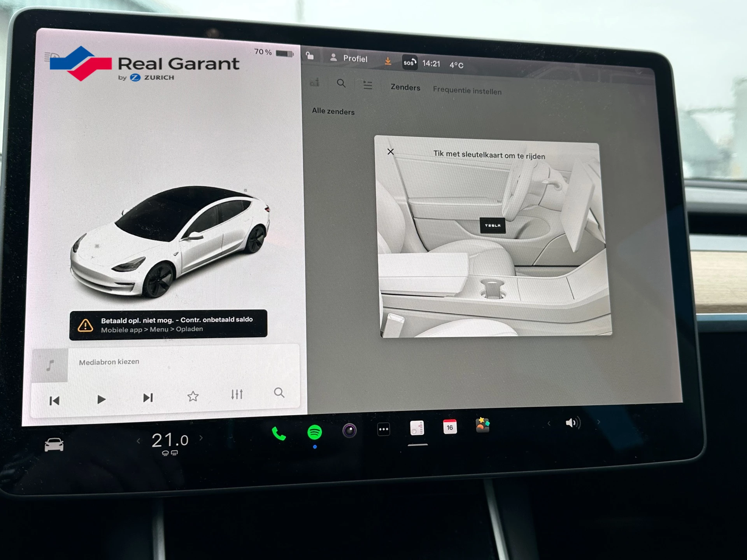
Task: Tap the 70 % battery indicator
Action: tap(274, 52)
